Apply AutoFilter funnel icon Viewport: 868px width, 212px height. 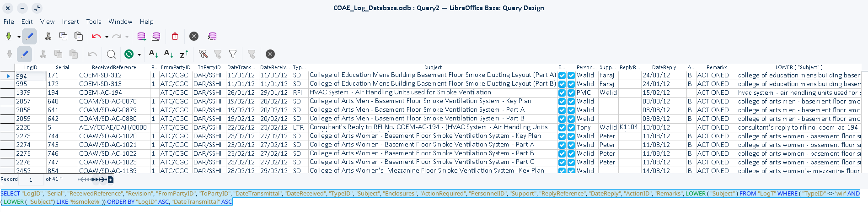[x=203, y=54]
